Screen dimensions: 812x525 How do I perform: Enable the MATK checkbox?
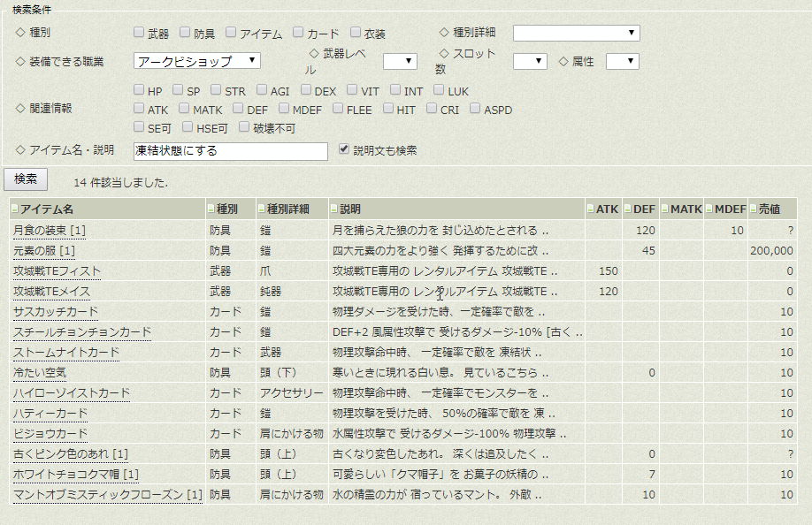(184, 109)
